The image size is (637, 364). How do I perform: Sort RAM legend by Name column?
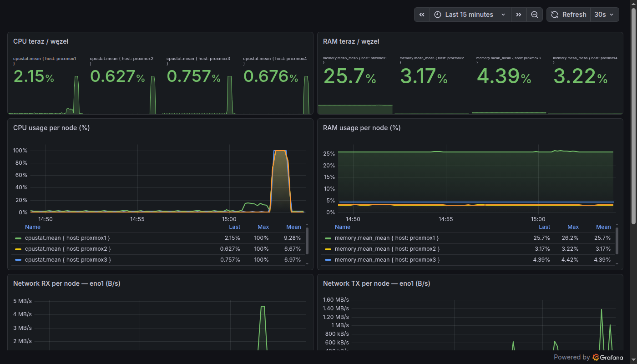[343, 227]
